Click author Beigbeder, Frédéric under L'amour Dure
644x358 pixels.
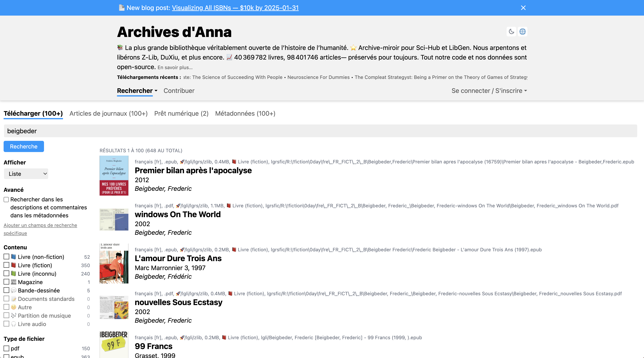click(163, 276)
